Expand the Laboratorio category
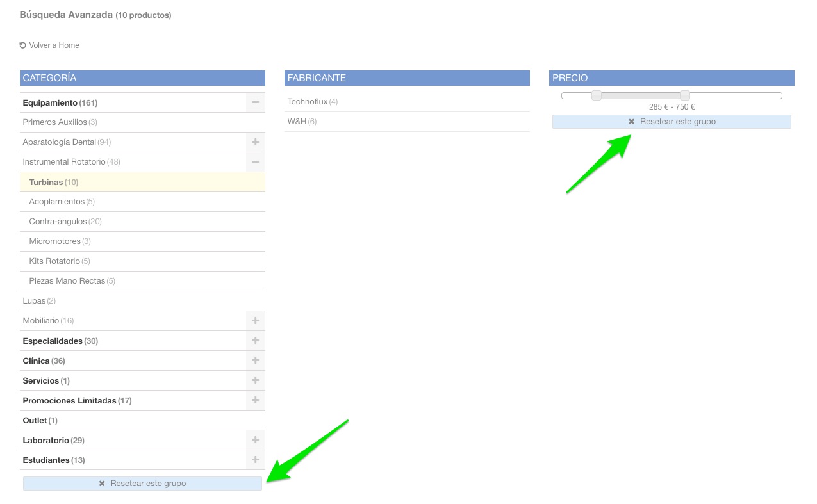This screenshot has height=504, width=817. point(255,440)
